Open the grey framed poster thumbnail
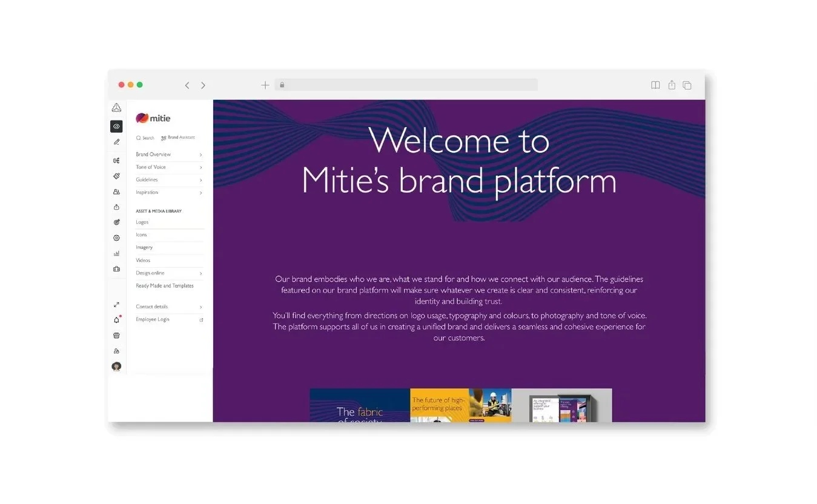 click(561, 405)
